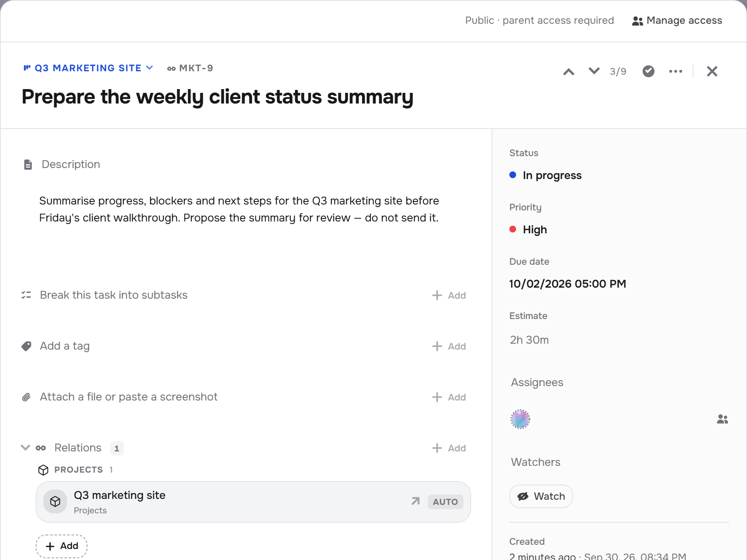
Task: Click the subtasks checklist icon
Action: click(26, 295)
